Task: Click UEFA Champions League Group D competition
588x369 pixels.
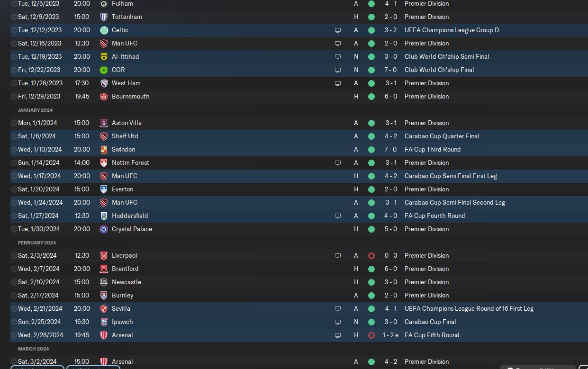Action: click(452, 30)
